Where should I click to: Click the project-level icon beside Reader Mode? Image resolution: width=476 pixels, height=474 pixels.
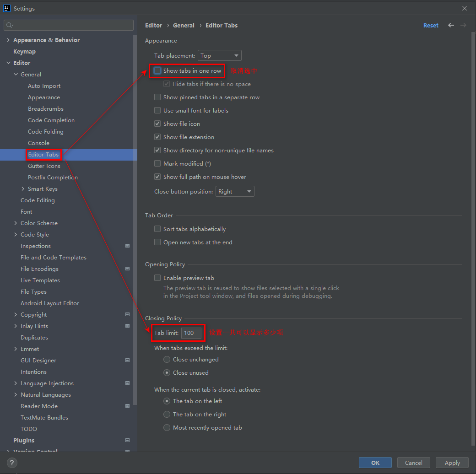pyautogui.click(x=128, y=406)
